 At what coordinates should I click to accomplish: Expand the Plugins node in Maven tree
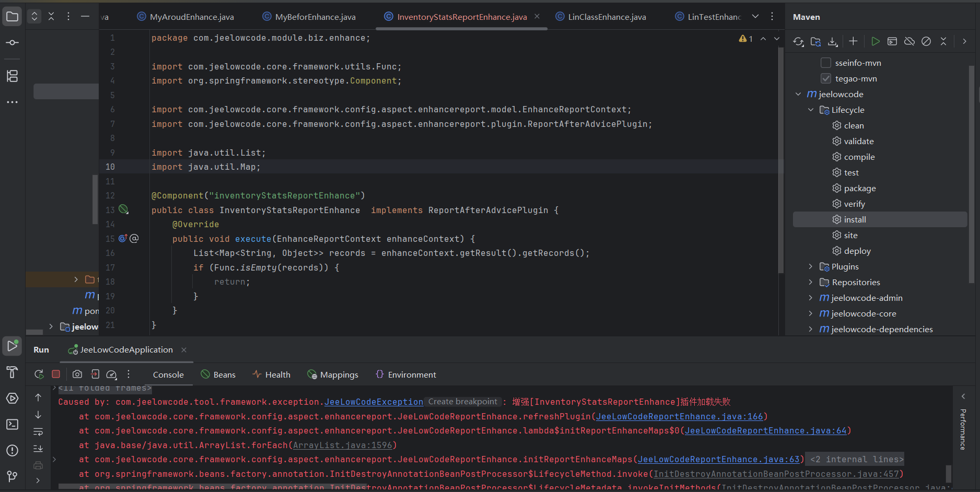tap(811, 266)
